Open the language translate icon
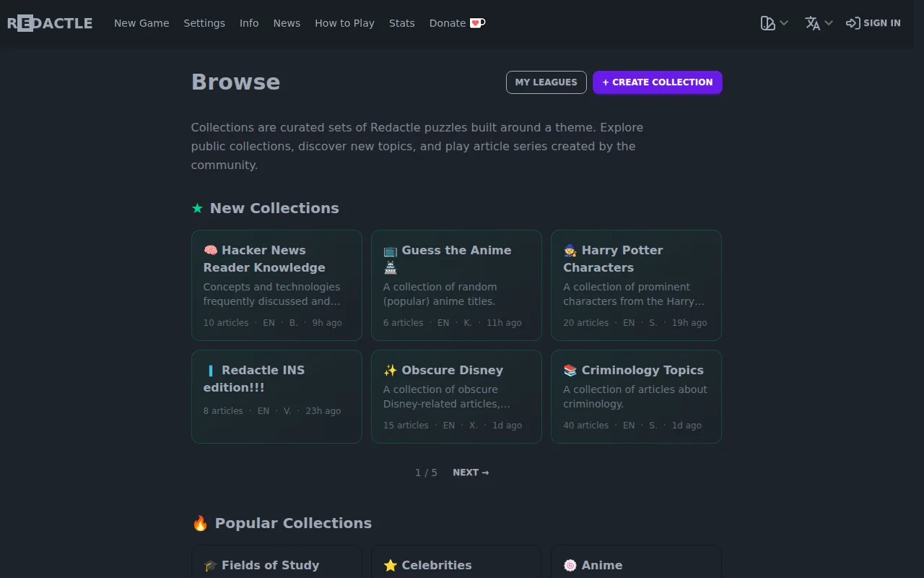 click(813, 23)
